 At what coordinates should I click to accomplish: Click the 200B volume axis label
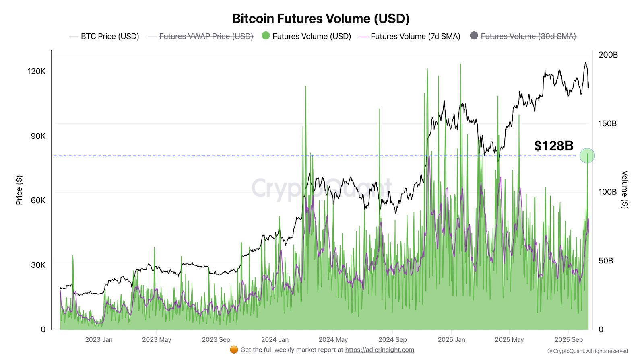608,55
